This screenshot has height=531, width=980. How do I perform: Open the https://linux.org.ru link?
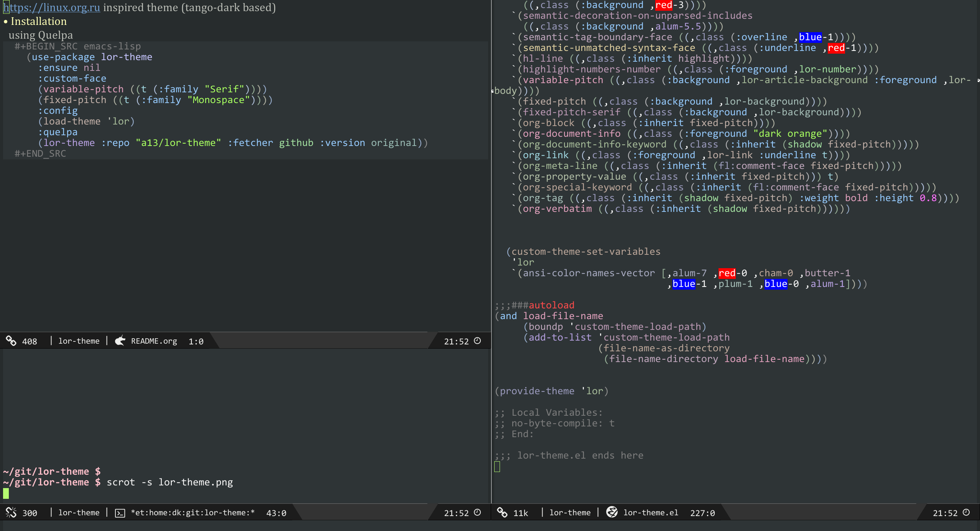click(52, 8)
